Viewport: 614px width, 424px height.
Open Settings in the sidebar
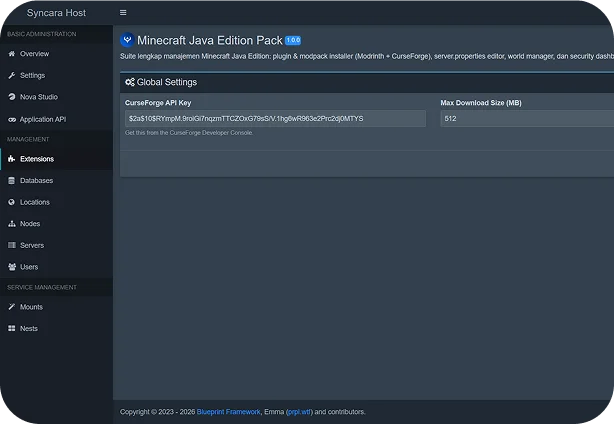tap(56, 75)
